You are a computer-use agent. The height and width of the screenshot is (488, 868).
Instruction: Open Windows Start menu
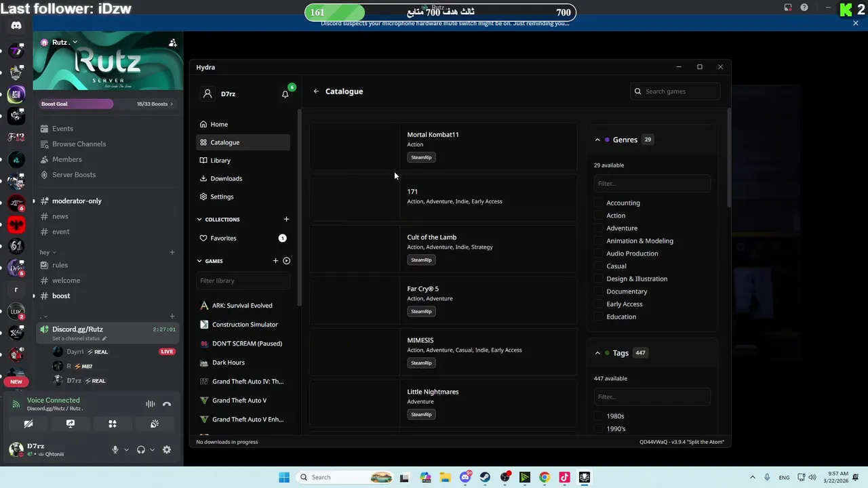point(284,477)
